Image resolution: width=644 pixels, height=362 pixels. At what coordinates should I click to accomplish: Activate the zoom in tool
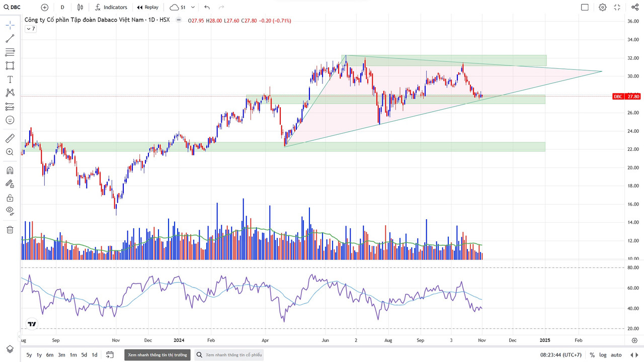click(x=10, y=152)
